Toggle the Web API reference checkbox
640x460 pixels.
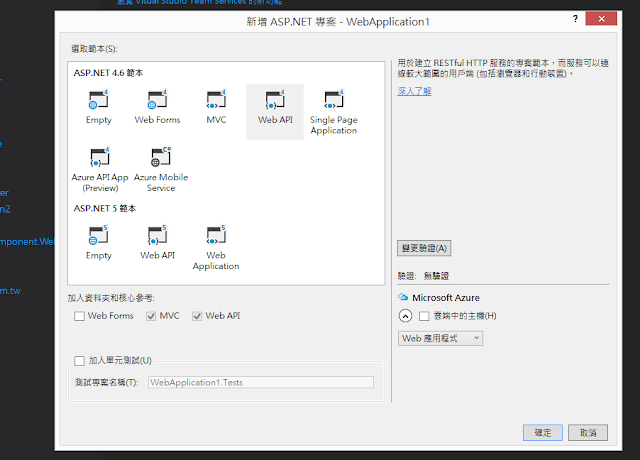pyautogui.click(x=197, y=316)
